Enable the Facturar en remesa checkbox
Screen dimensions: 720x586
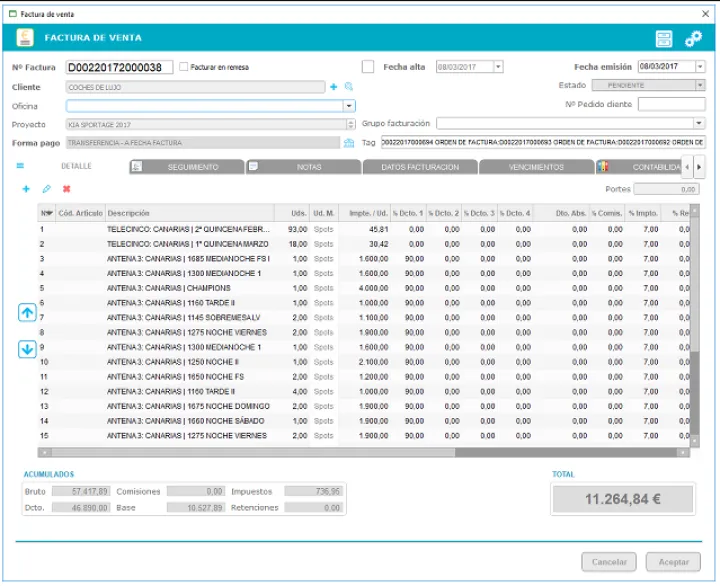point(183,67)
